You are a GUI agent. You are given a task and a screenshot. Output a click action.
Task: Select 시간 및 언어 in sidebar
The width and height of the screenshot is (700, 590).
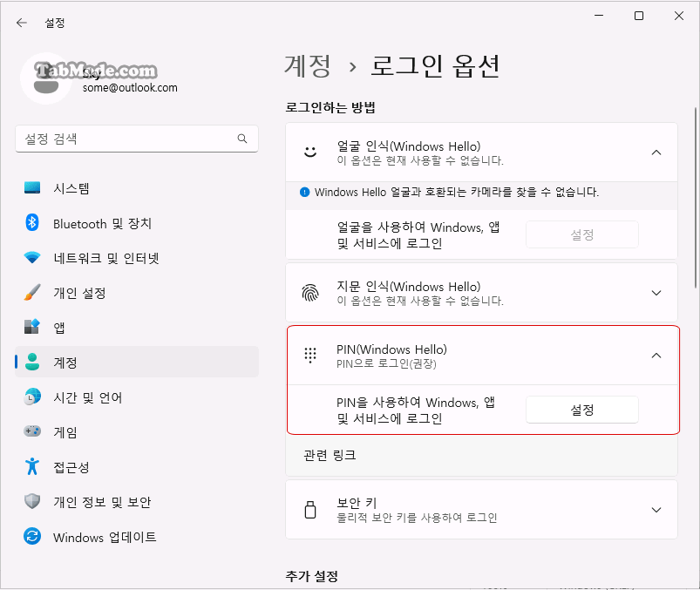tap(137, 397)
